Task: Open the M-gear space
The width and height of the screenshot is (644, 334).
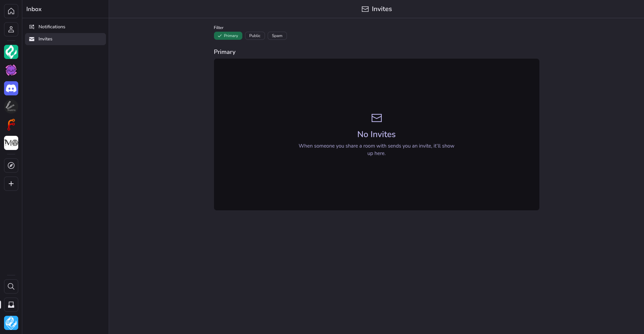Action: pos(11,143)
